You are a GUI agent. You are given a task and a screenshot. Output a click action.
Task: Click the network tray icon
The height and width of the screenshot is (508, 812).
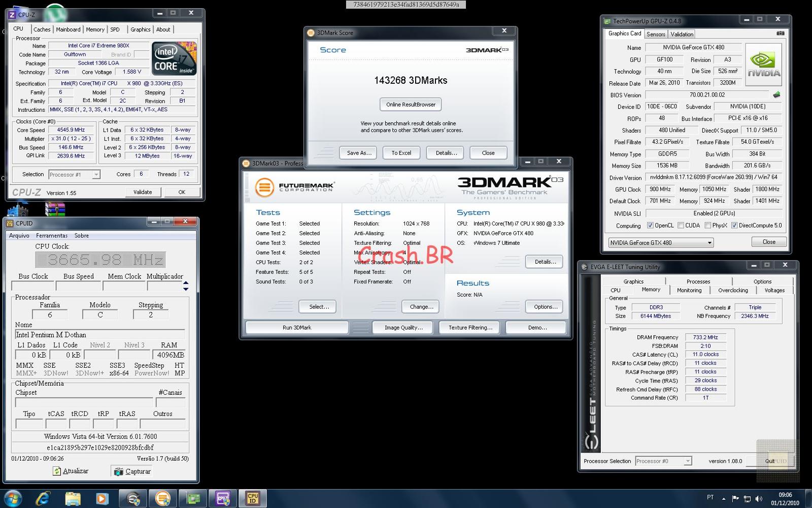[747, 498]
